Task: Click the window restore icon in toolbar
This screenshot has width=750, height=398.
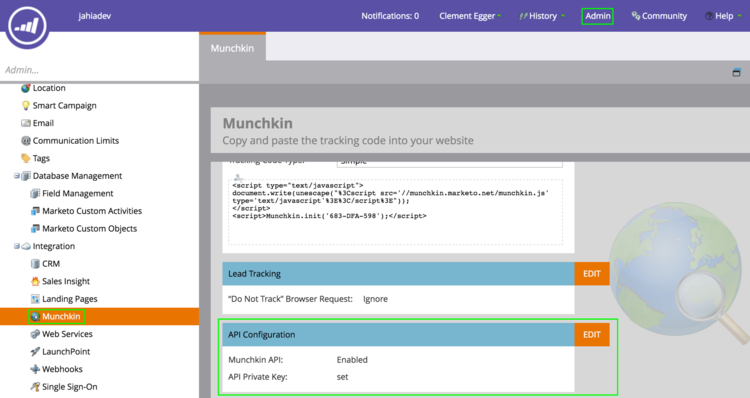Action: pyautogui.click(x=737, y=73)
